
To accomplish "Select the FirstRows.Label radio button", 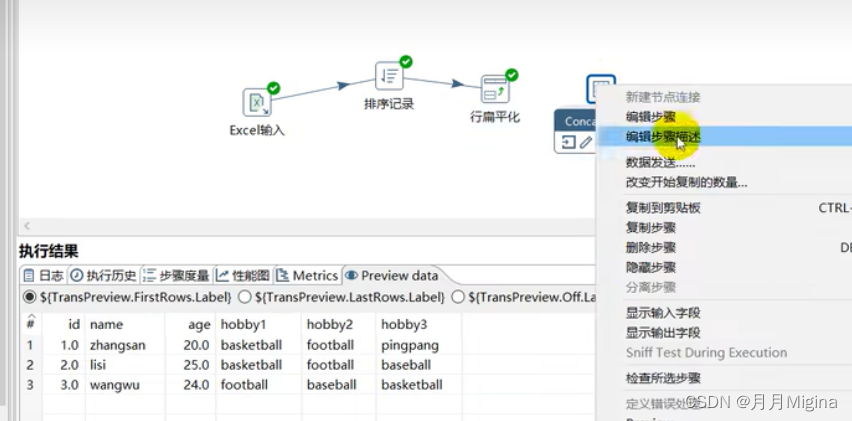I will [x=29, y=297].
